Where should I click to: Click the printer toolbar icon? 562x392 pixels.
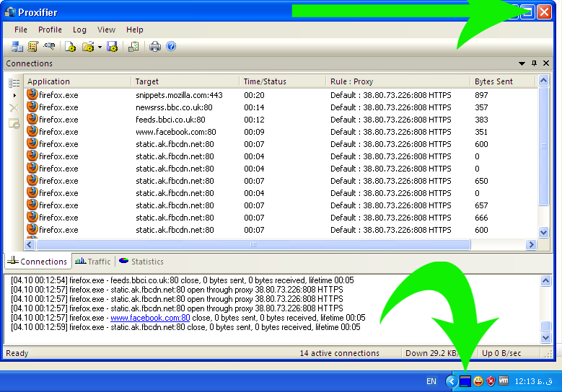[155, 47]
